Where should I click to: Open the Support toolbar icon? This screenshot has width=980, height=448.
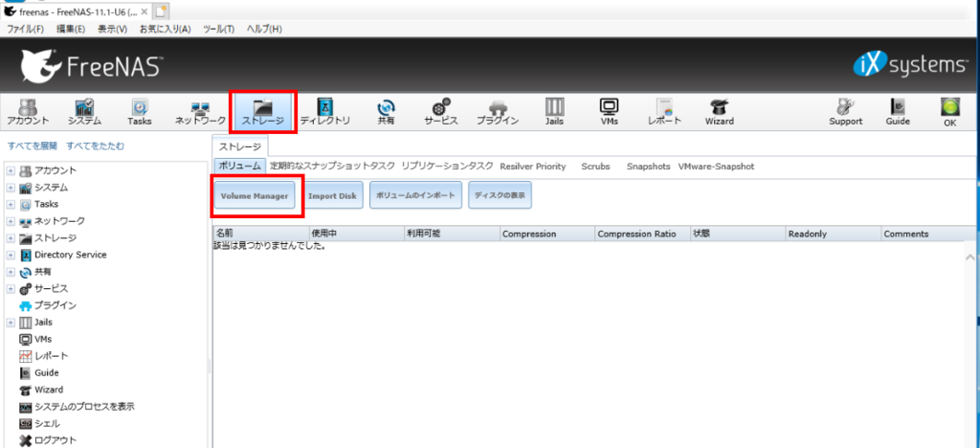pyautogui.click(x=846, y=113)
